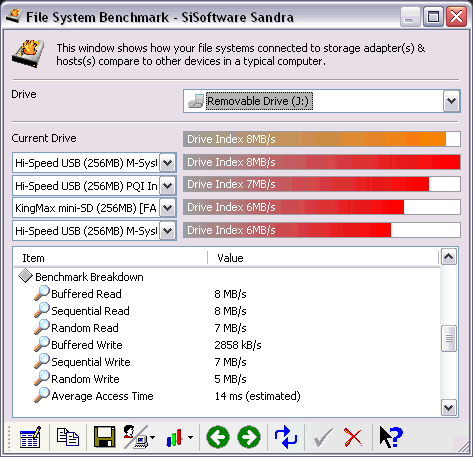Open the first Hi-Speed USB M-Sys reference dropdown
Viewport: 473px width, 457px height.
(167, 163)
